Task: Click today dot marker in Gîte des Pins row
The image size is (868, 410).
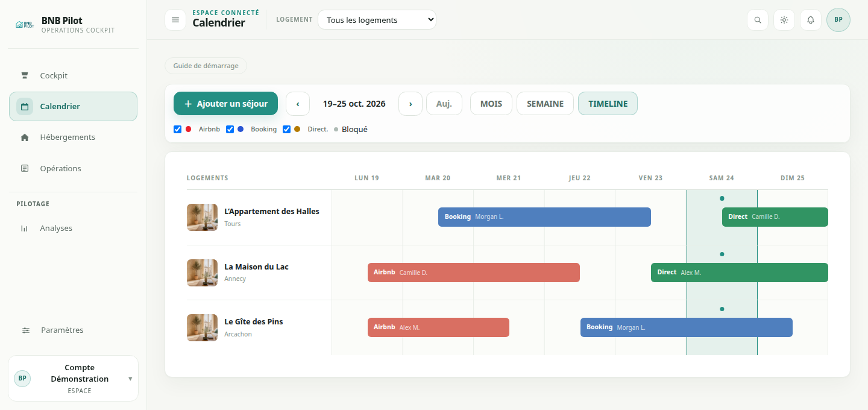Action: pyautogui.click(x=722, y=309)
